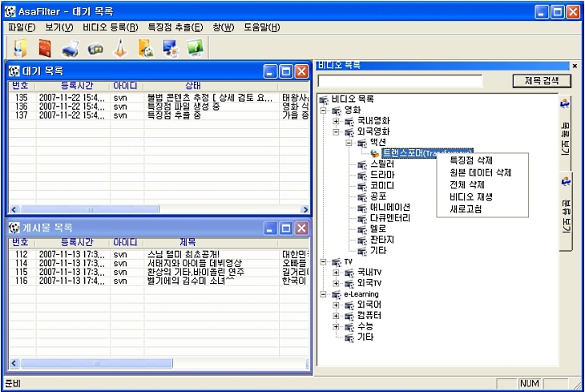Choose 비디오 재생 from the context menu
Image resolution: width=585 pixels, height=392 pixels.
(x=470, y=196)
